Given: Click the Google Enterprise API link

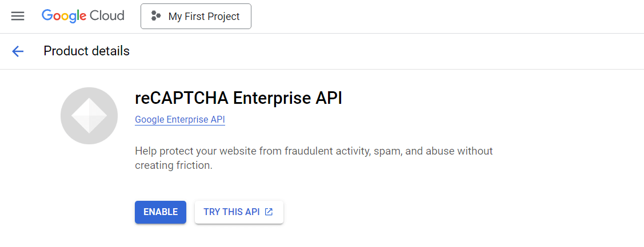Looking at the screenshot, I should point(180,119).
